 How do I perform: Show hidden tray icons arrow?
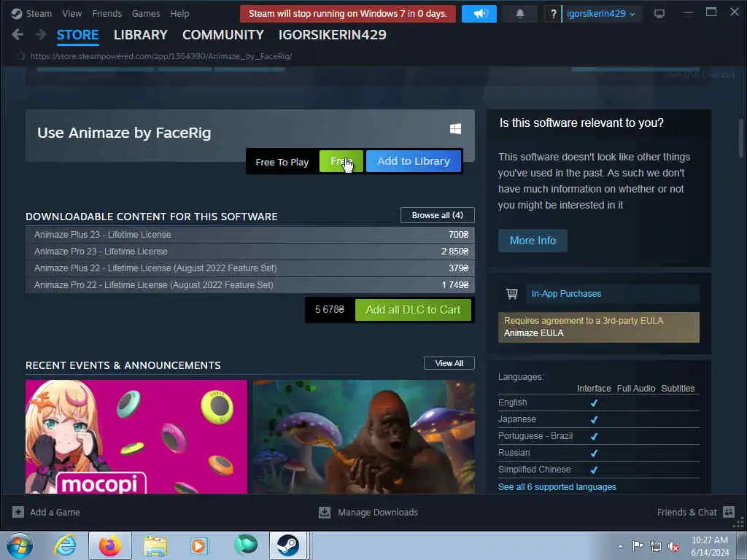pyautogui.click(x=620, y=546)
